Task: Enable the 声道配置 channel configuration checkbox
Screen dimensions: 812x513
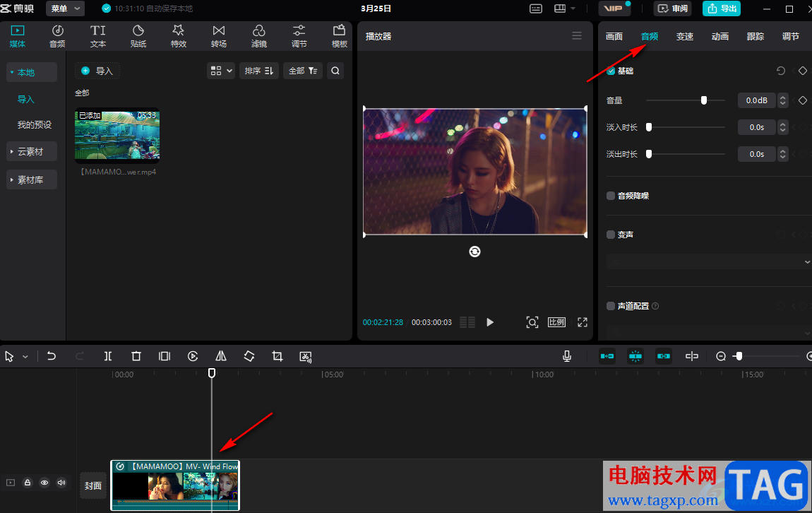Action: tap(611, 306)
